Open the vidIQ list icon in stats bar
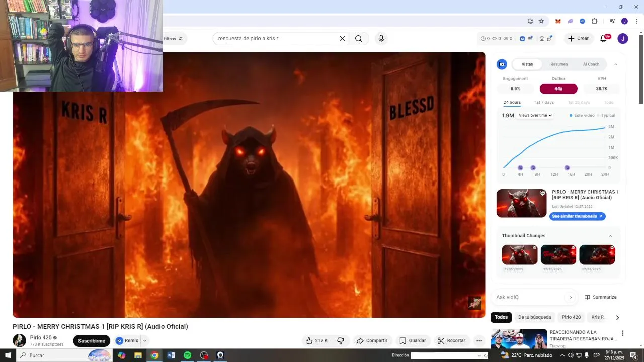 (x=530, y=38)
